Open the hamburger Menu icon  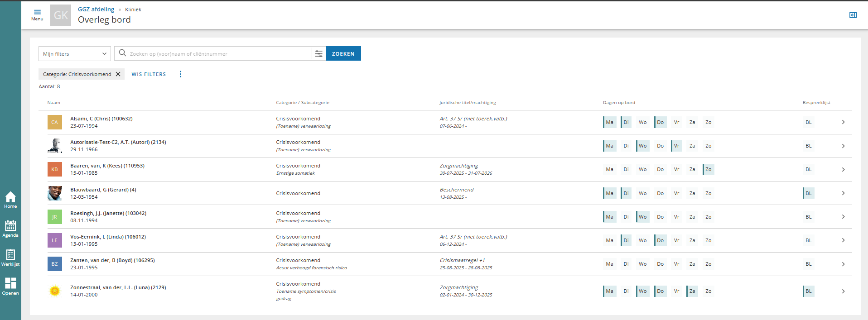pyautogui.click(x=37, y=14)
